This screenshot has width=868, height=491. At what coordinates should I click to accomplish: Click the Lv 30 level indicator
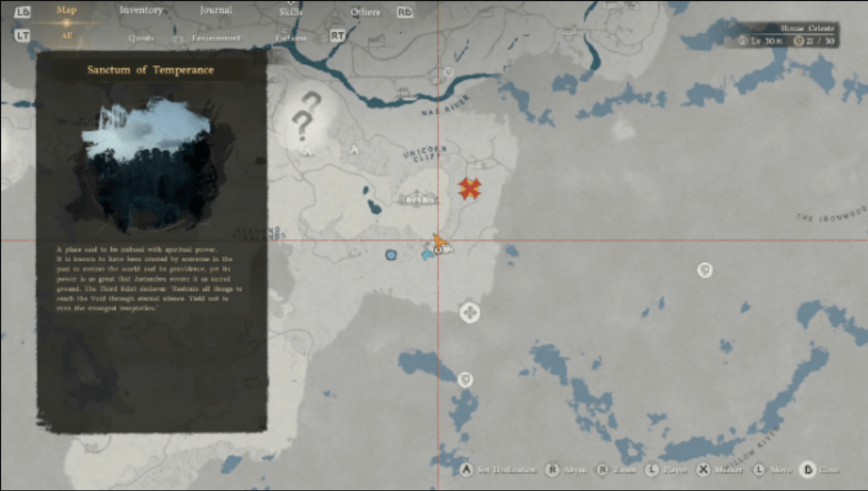[x=761, y=41]
